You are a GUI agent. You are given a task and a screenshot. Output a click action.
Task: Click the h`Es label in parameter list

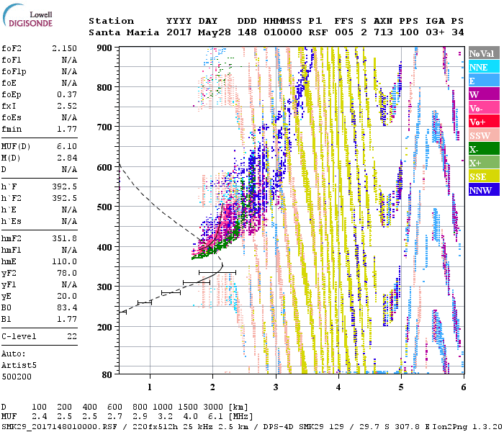tap(12, 222)
